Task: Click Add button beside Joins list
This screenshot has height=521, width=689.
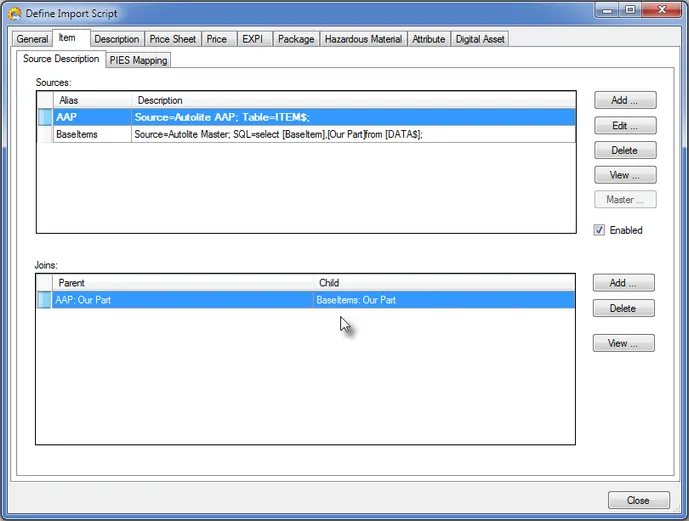Action: (x=623, y=283)
